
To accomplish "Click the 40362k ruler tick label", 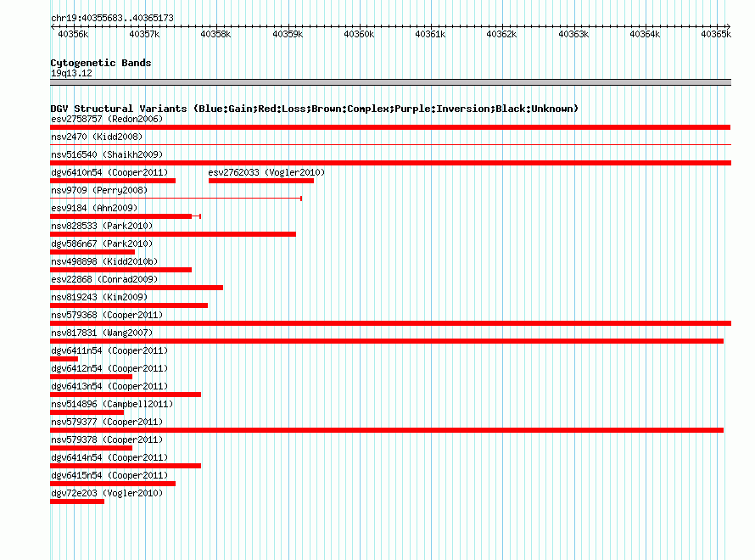I will (x=501, y=34).
